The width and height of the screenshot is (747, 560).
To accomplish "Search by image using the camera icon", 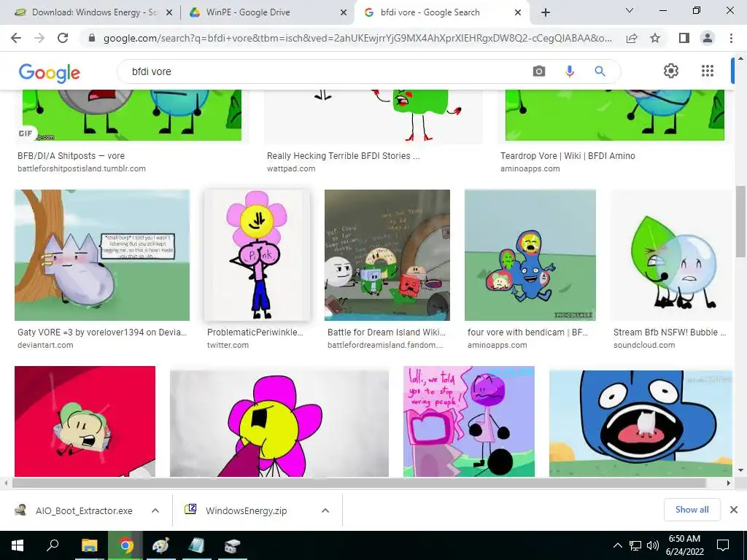I will tap(539, 71).
